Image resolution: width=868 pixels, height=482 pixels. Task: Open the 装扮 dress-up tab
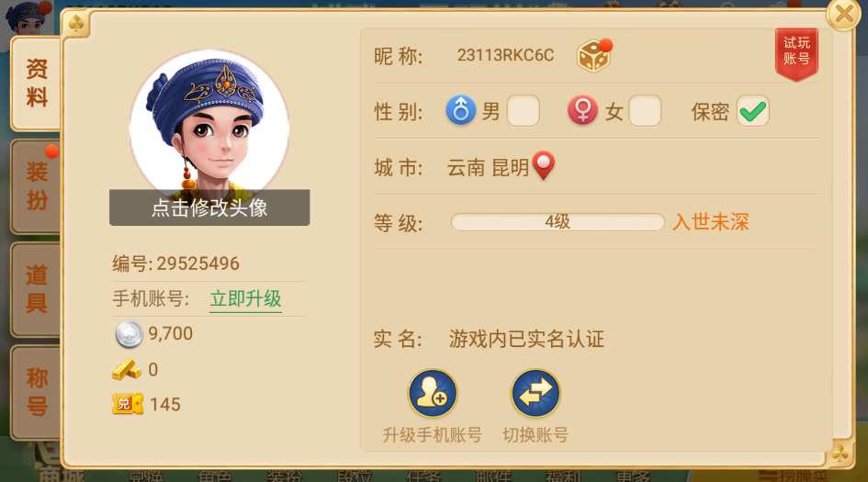click(37, 186)
